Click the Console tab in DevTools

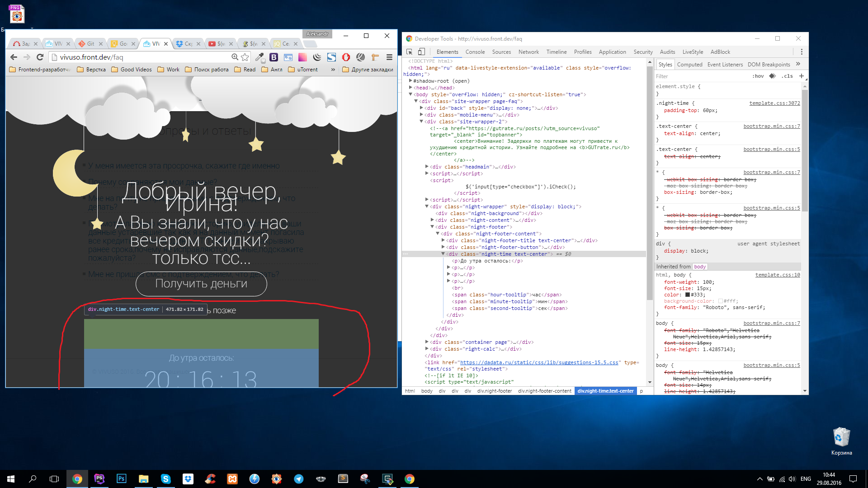point(476,52)
